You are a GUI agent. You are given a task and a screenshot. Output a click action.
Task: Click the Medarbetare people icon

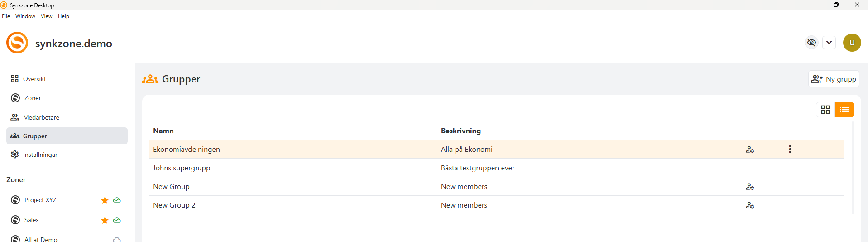pyautogui.click(x=15, y=117)
